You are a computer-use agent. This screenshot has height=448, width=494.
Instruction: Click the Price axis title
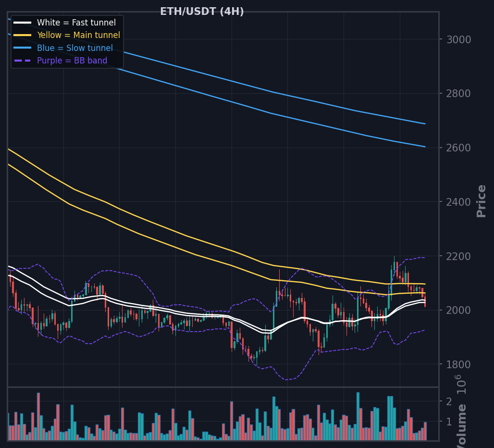point(481,201)
